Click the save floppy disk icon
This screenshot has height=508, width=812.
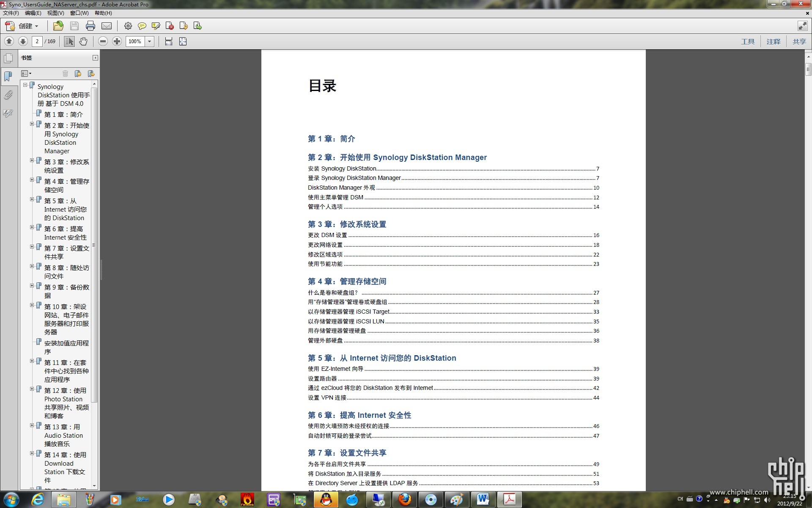point(74,26)
